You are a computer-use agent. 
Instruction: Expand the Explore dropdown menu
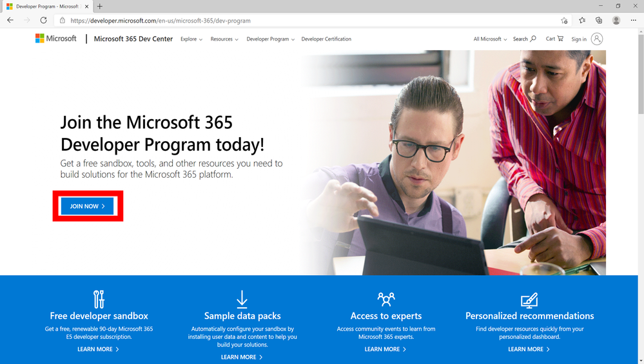[191, 39]
